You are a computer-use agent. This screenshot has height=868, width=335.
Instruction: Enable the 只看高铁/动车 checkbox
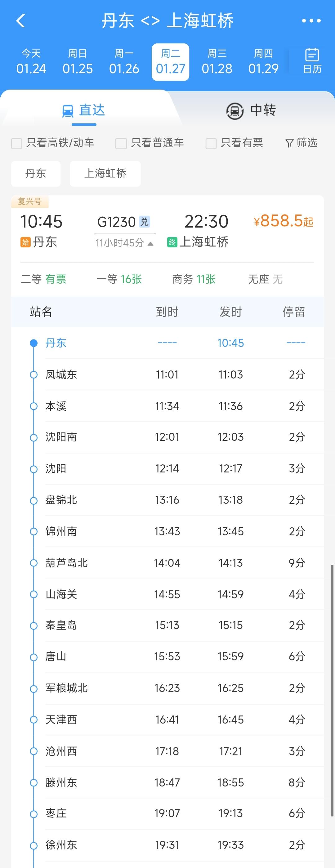16,143
